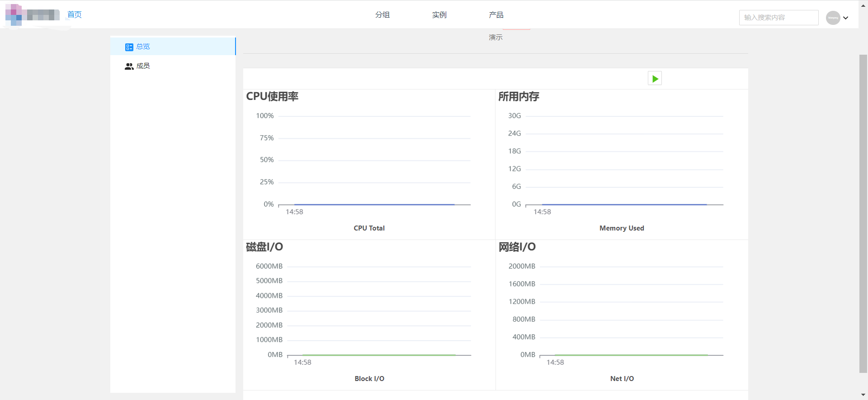Screen dimensions: 868x400
Task: Open the 成员 members sidebar item
Action: (x=173, y=66)
